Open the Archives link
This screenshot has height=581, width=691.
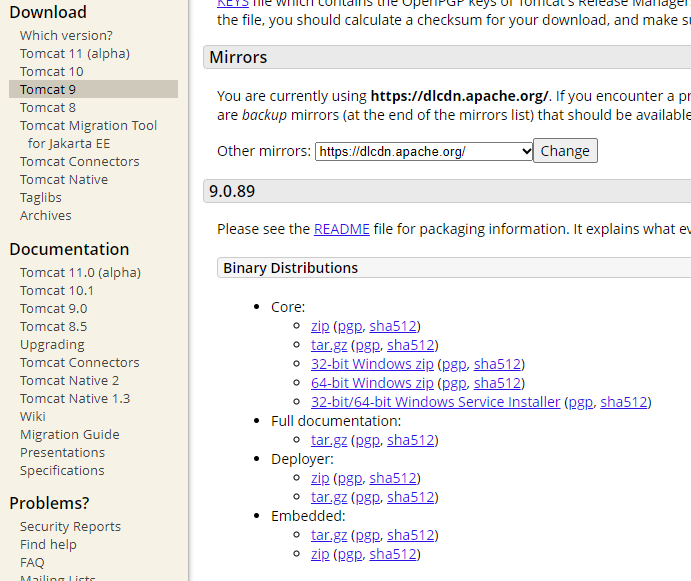45,216
